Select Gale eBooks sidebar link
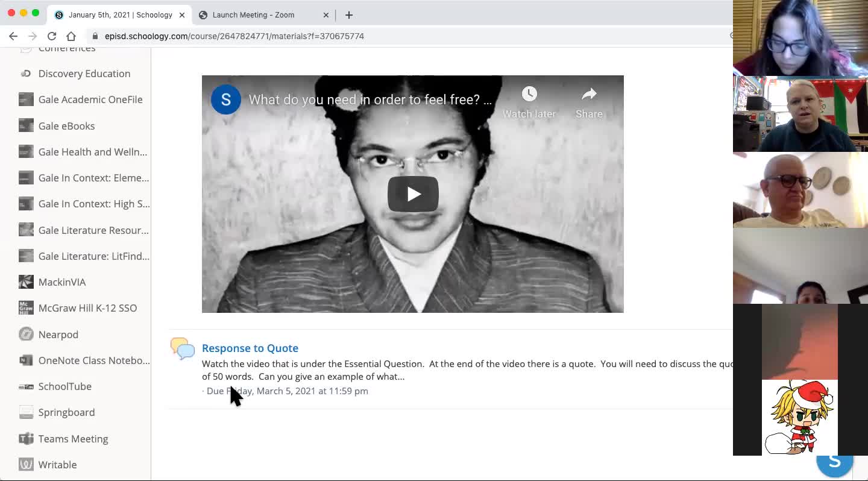The height and width of the screenshot is (481, 868). [x=66, y=126]
